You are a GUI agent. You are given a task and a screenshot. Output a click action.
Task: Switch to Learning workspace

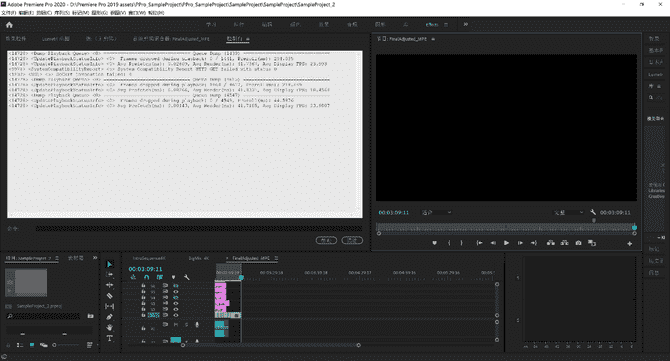[211, 25]
